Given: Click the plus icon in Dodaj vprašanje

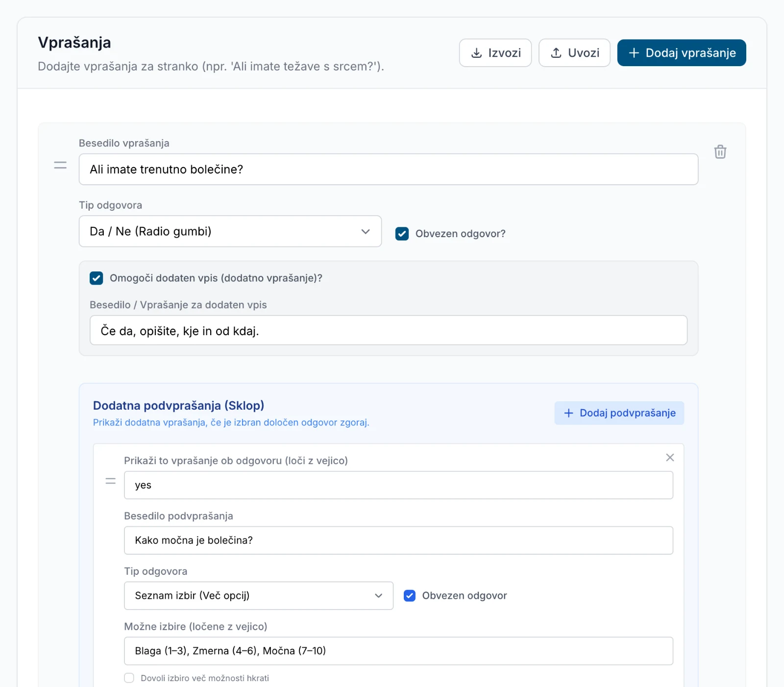Looking at the screenshot, I should point(634,53).
